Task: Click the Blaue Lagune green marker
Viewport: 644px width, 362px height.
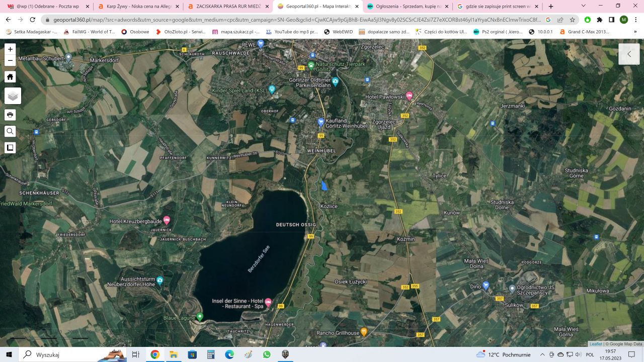Action: tap(200, 317)
